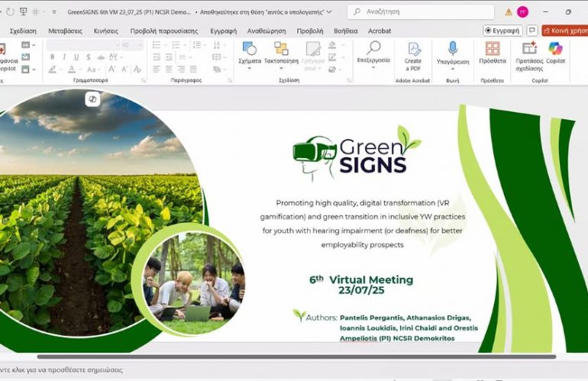Click the Κοινή χρήση share button
This screenshot has width=588, height=381.
565,31
